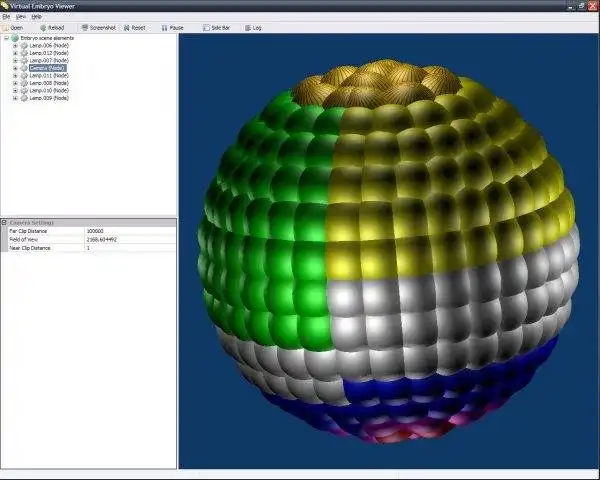Expand the selected Camera node
The width and height of the screenshot is (600, 480).
15,68
